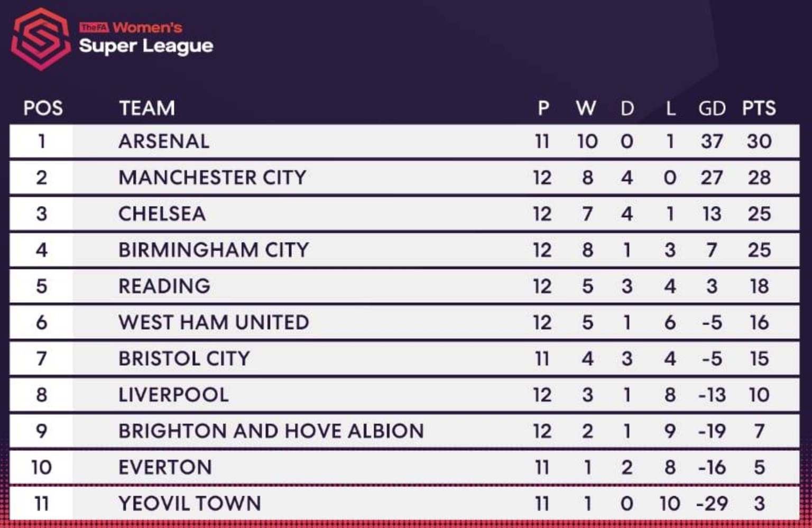Click the Chelsea team name
This screenshot has height=528, width=812.
(162, 214)
